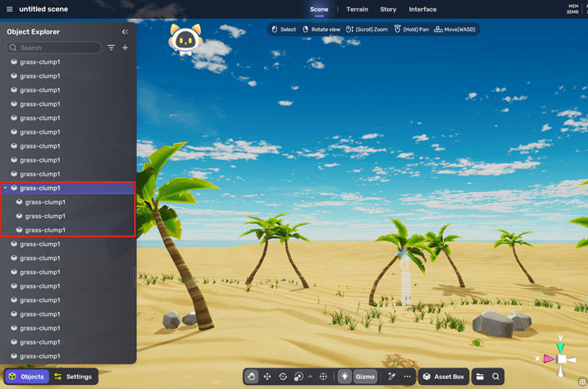588x389 pixels.
Task: Switch to the Story tab
Action: pyautogui.click(x=388, y=9)
